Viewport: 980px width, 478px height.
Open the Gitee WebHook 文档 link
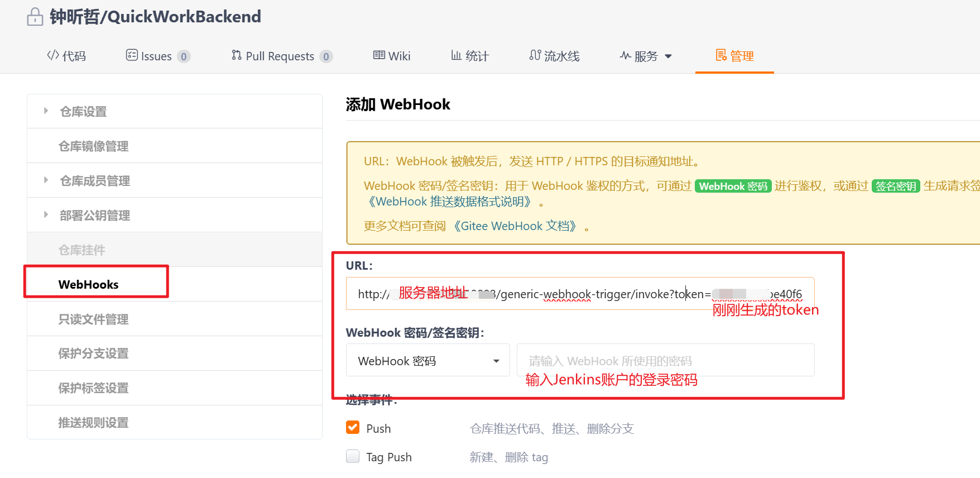pyautogui.click(x=515, y=226)
